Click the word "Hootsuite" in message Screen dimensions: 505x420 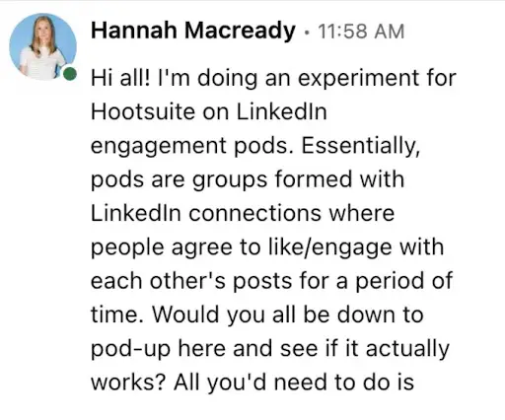click(x=143, y=111)
